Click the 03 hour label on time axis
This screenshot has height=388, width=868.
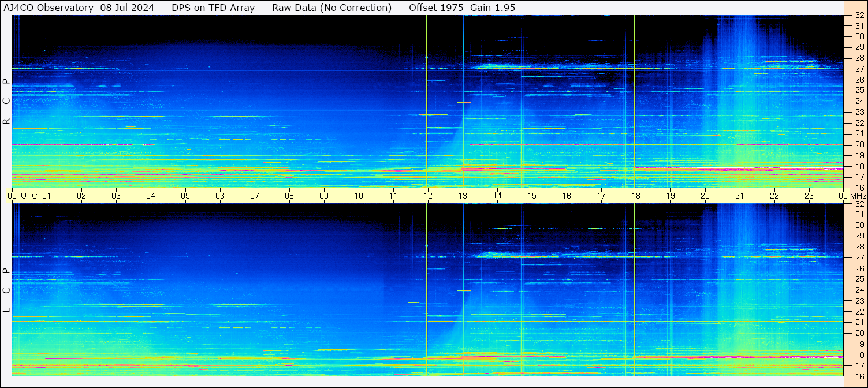tap(116, 196)
